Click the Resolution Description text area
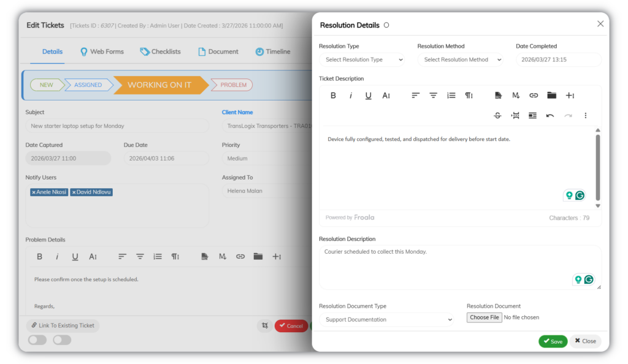 pyautogui.click(x=460, y=268)
